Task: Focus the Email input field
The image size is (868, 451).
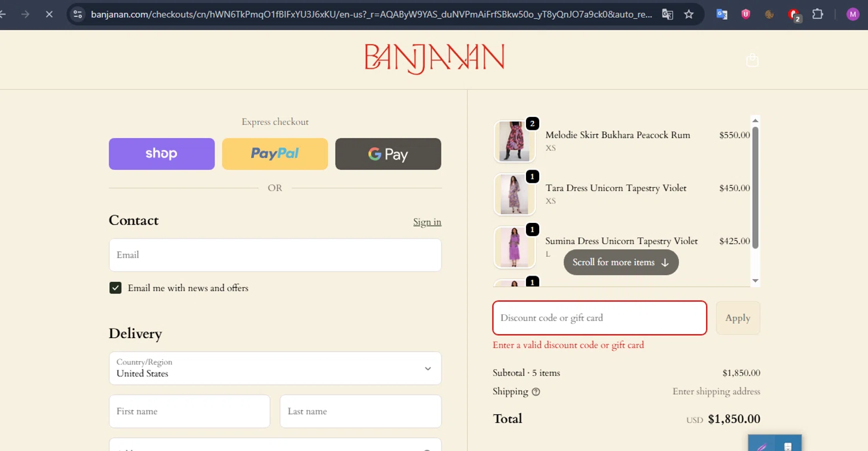Action: (x=275, y=255)
